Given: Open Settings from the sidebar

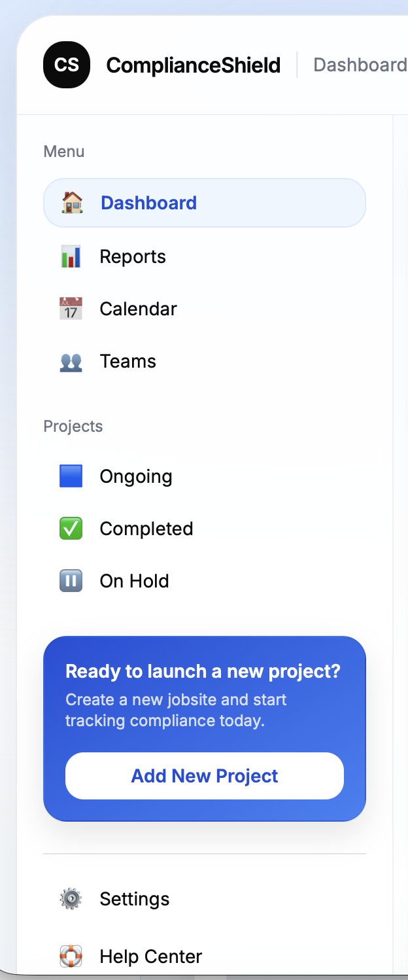Looking at the screenshot, I should tap(135, 899).
